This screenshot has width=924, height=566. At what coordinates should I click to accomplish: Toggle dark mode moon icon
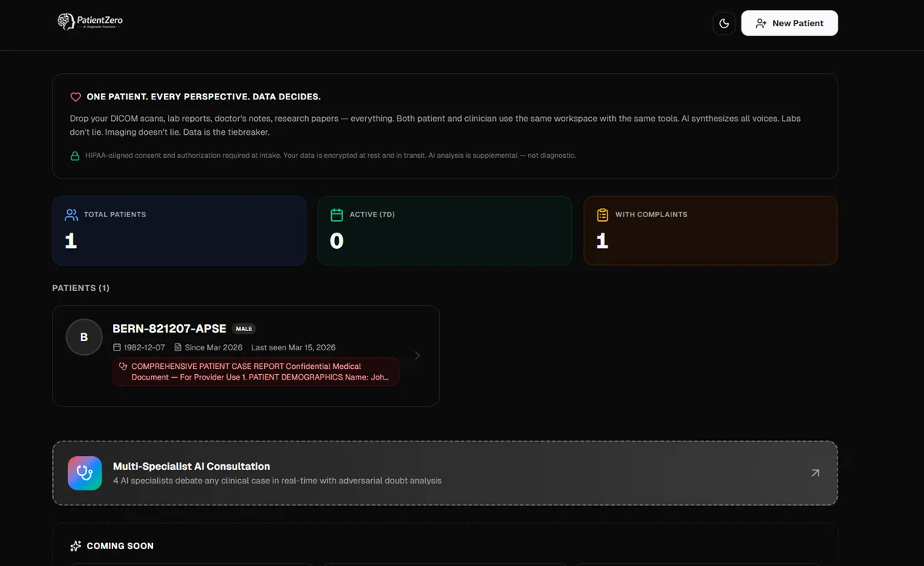pyautogui.click(x=724, y=23)
